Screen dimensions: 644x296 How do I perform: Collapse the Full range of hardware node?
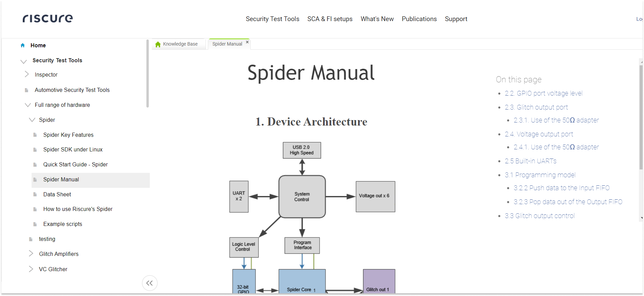coord(28,105)
